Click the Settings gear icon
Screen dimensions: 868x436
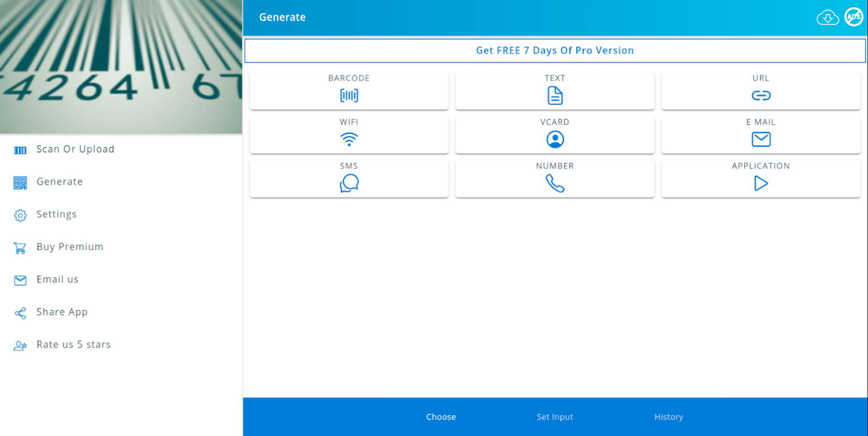tap(20, 215)
